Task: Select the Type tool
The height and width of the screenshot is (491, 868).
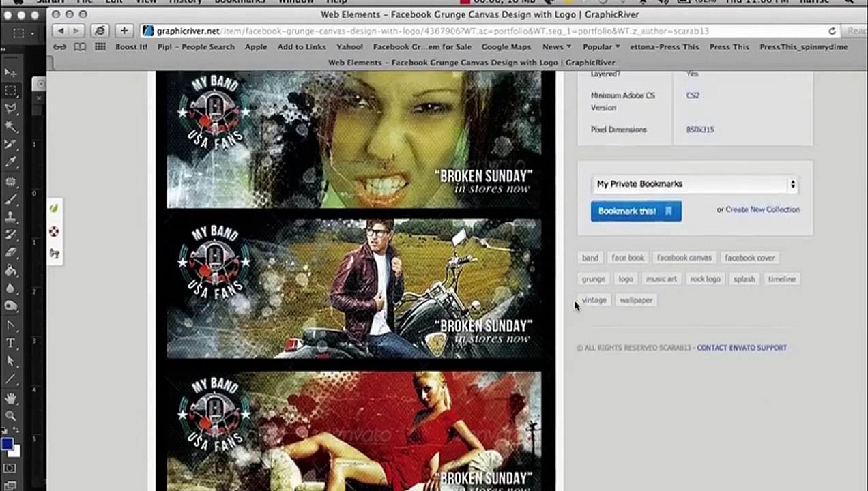Action: [x=10, y=343]
